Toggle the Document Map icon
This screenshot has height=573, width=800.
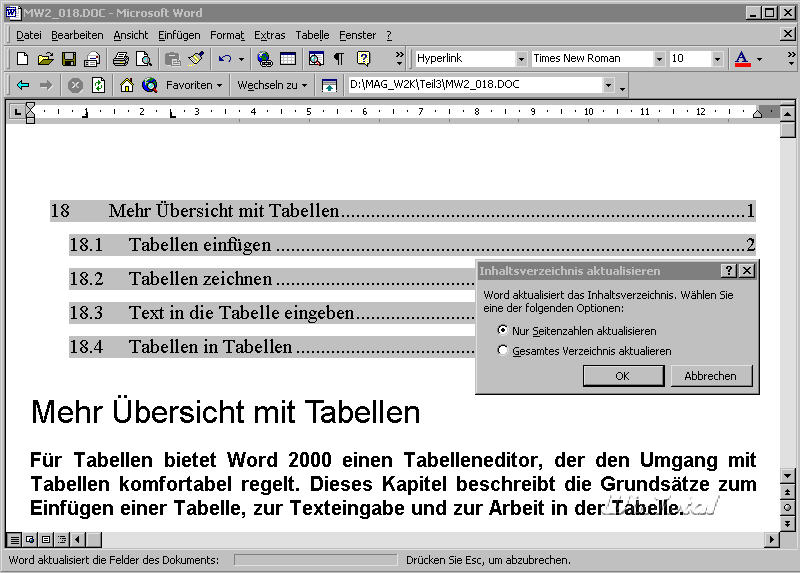316,59
